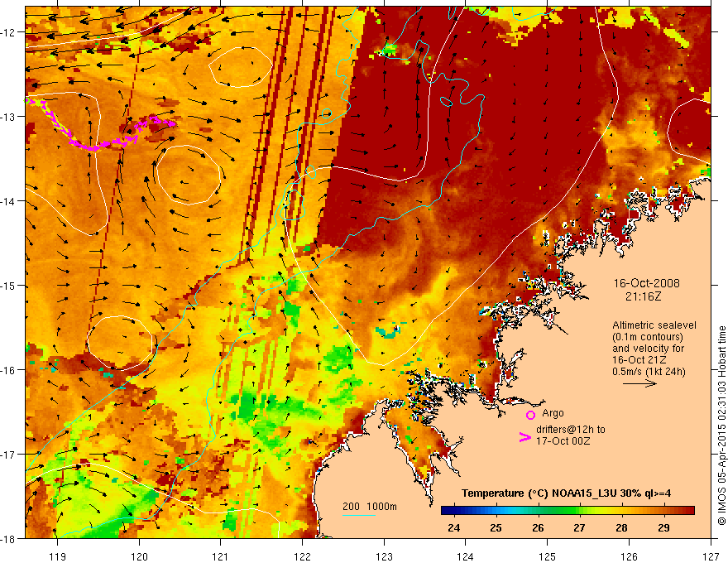Click the "Argo" legend label
This screenshot has width=728, height=563.
[553, 413]
